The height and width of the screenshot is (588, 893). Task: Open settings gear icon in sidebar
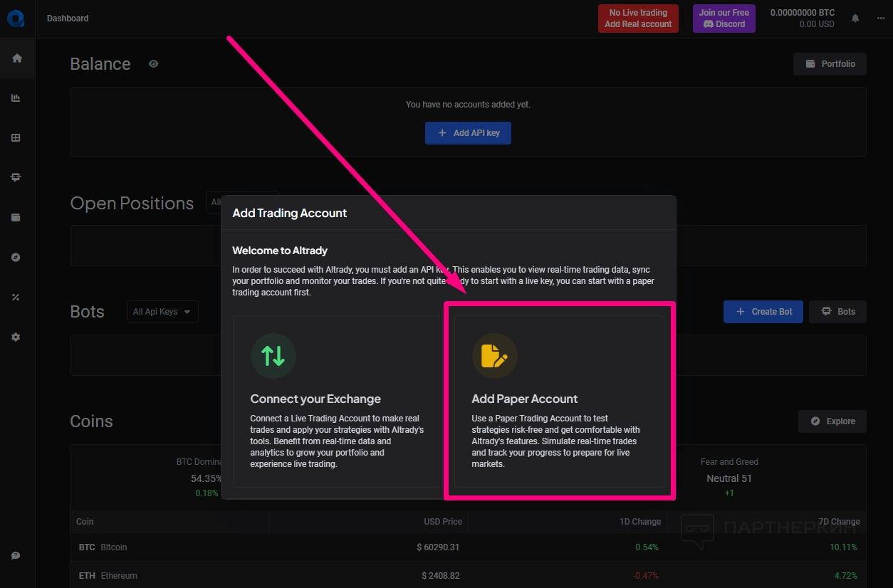click(16, 337)
